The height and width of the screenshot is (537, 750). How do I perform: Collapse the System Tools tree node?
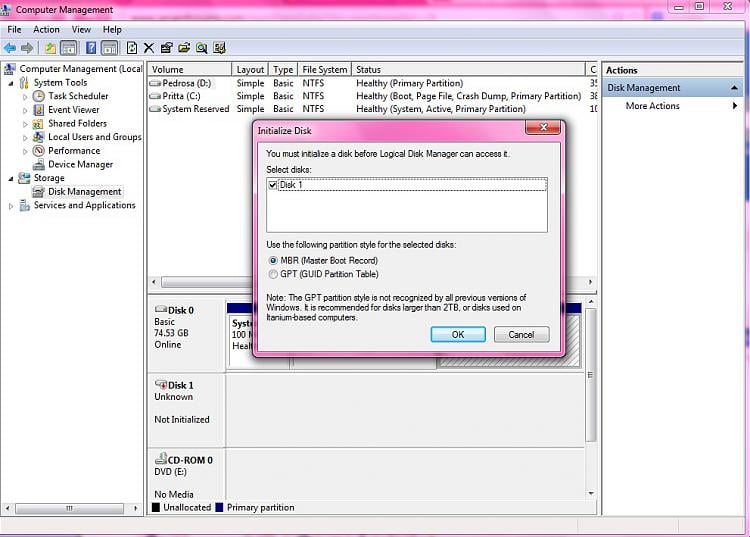tap(11, 83)
